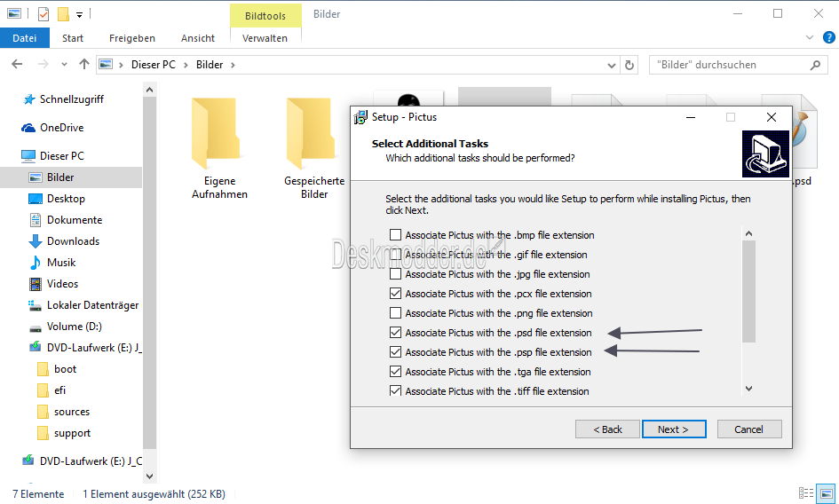Open the Gespeicherte Bilder folder

point(314,148)
